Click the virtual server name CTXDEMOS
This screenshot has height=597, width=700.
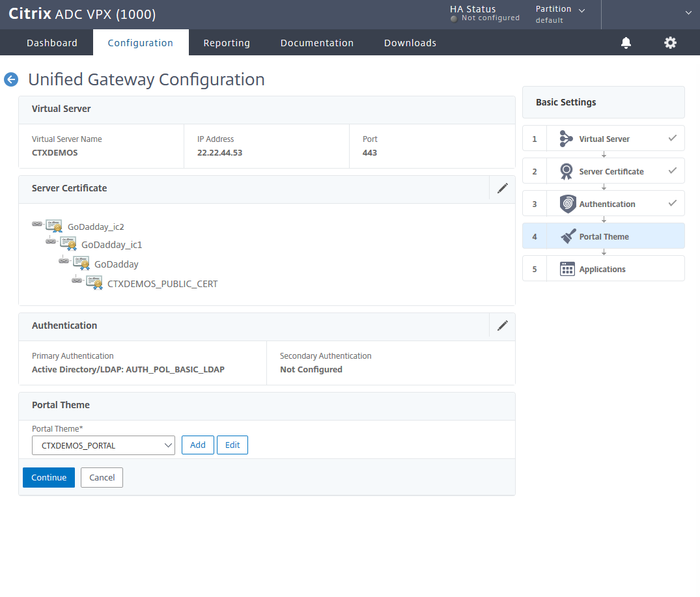(x=55, y=152)
